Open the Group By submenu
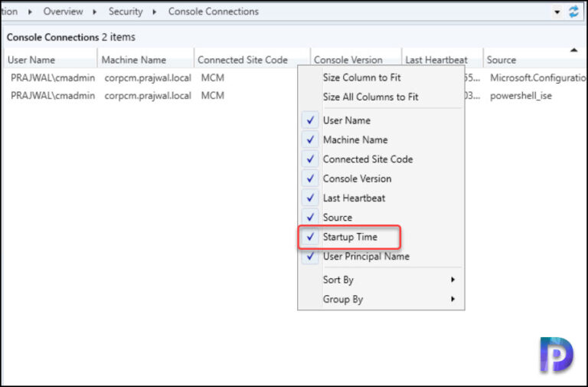 pos(381,299)
